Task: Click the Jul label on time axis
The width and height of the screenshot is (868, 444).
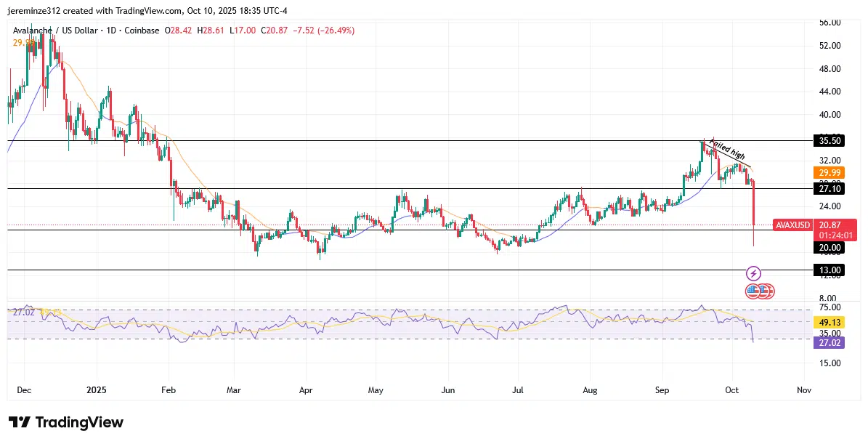Action: point(519,390)
